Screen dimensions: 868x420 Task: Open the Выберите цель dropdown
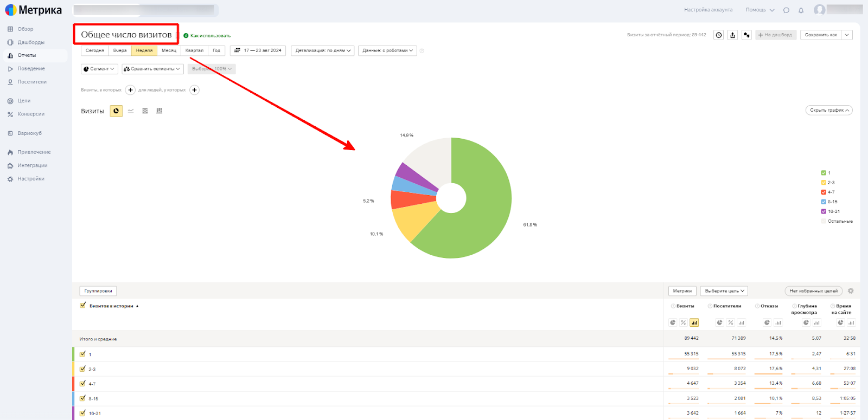click(x=724, y=291)
